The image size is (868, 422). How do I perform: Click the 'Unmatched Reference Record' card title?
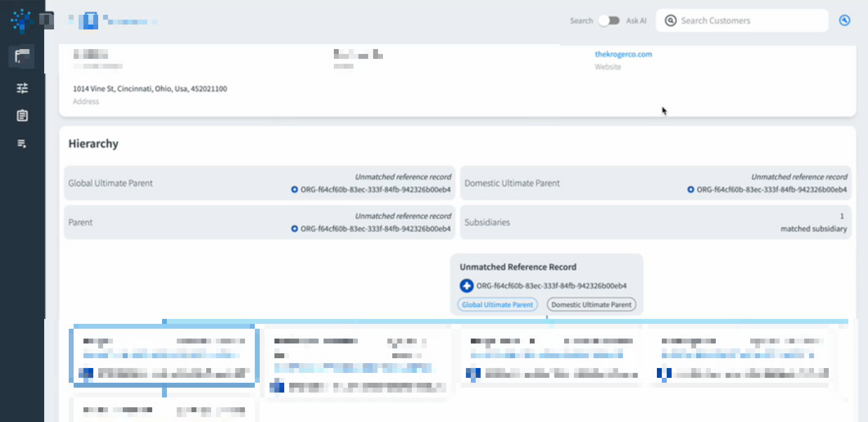(x=518, y=267)
